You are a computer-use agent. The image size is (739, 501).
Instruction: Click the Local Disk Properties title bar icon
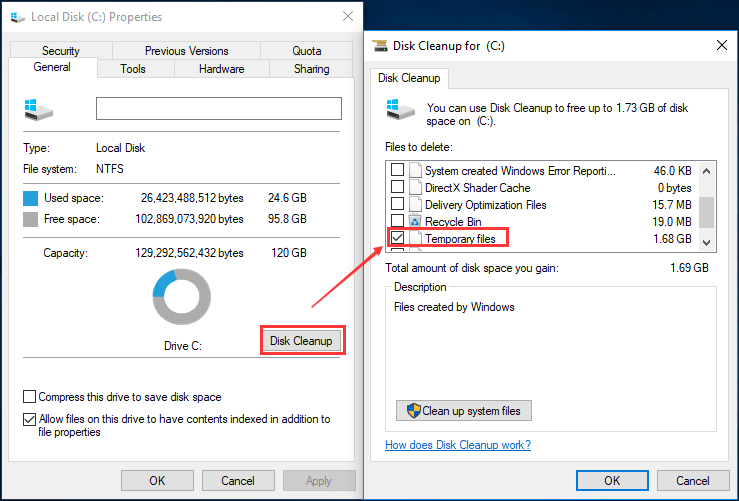[16, 17]
